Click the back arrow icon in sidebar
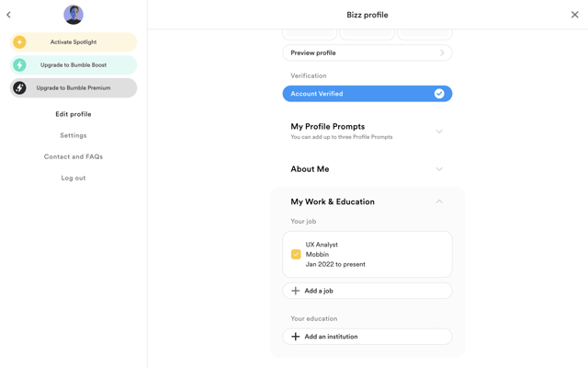This screenshot has height=368, width=588. (x=8, y=15)
